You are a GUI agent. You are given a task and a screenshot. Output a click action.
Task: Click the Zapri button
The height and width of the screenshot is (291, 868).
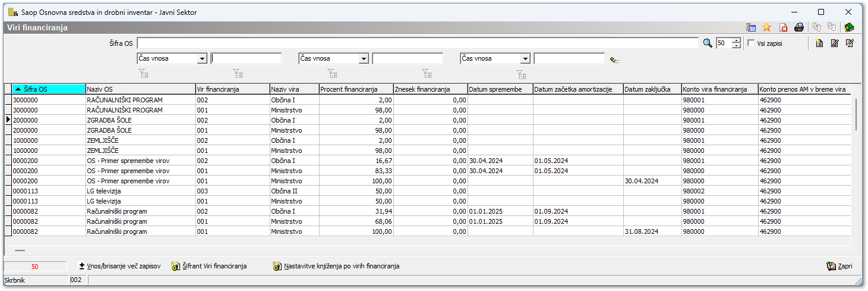tap(839, 266)
